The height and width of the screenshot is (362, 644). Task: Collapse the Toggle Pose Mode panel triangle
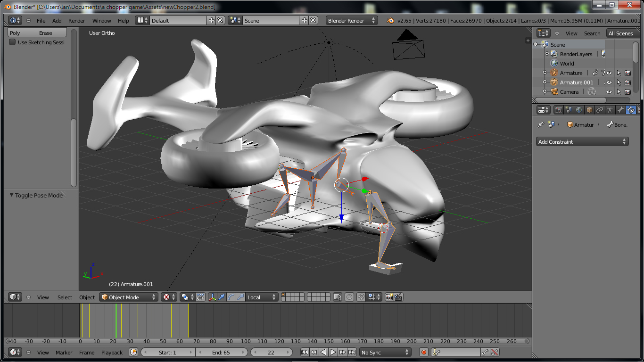point(12,195)
